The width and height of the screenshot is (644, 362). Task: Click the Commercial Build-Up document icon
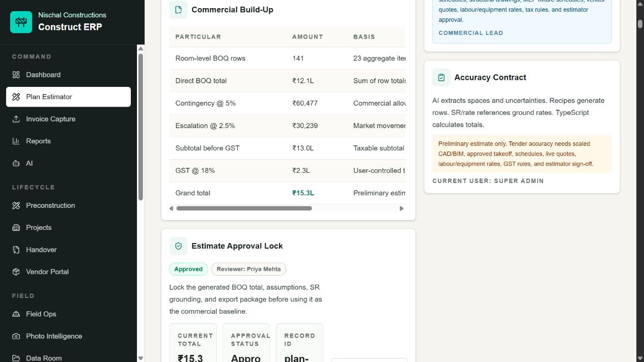coord(178,10)
